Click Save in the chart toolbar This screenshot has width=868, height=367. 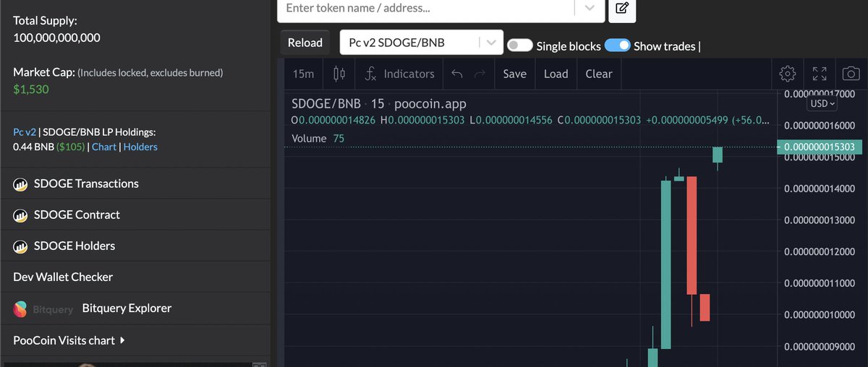(514, 74)
